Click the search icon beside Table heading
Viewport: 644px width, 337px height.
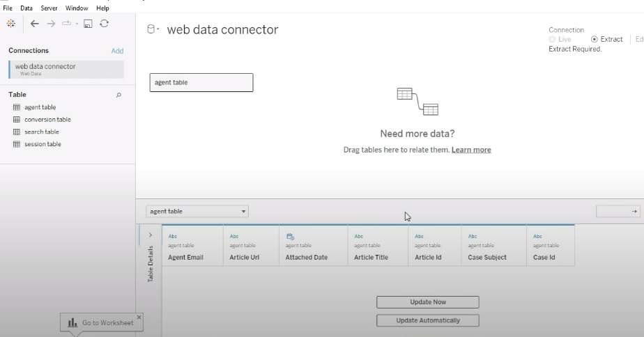(118, 95)
